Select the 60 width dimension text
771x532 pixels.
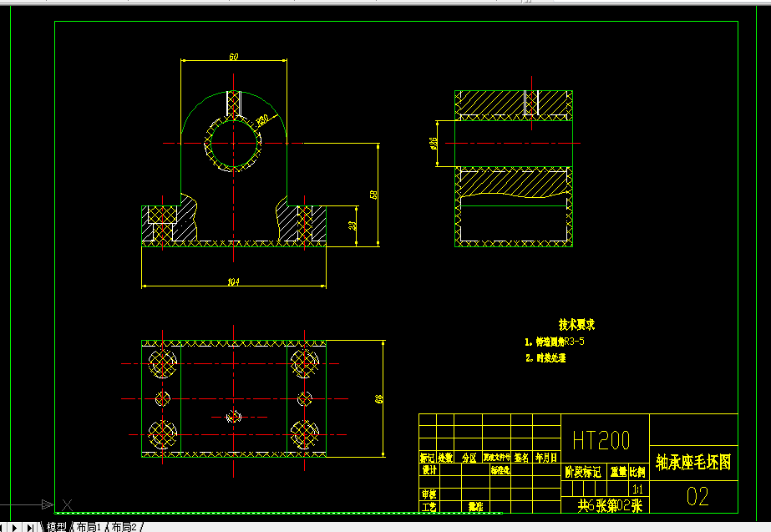[x=234, y=57]
